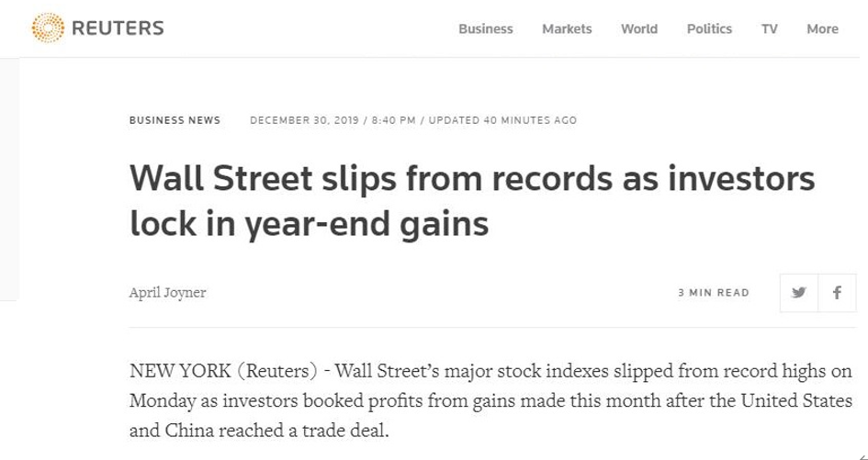Click the Reuters dotted globe logo icon
The width and height of the screenshot is (868, 460).
[x=48, y=28]
